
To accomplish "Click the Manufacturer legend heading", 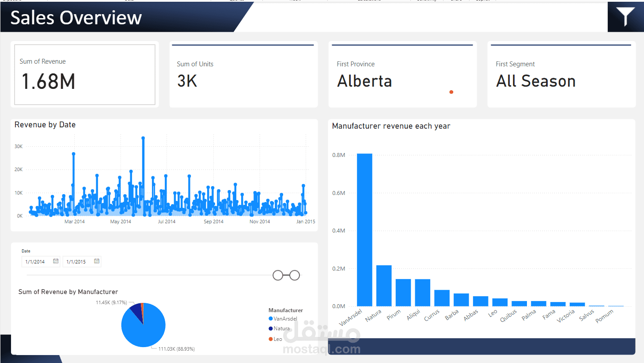I will pyautogui.click(x=286, y=310).
